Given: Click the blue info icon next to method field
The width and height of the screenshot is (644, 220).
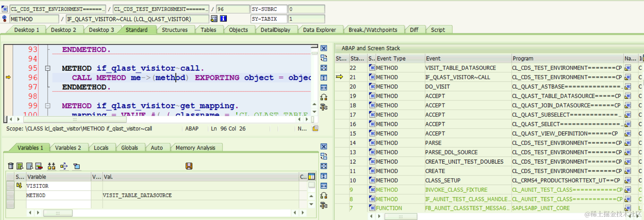Looking at the screenshot, I should click(223, 19).
